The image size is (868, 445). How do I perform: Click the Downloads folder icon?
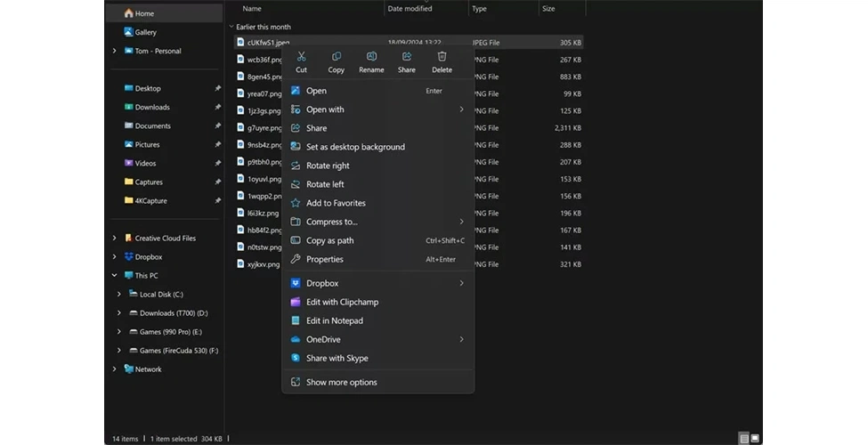(x=128, y=107)
